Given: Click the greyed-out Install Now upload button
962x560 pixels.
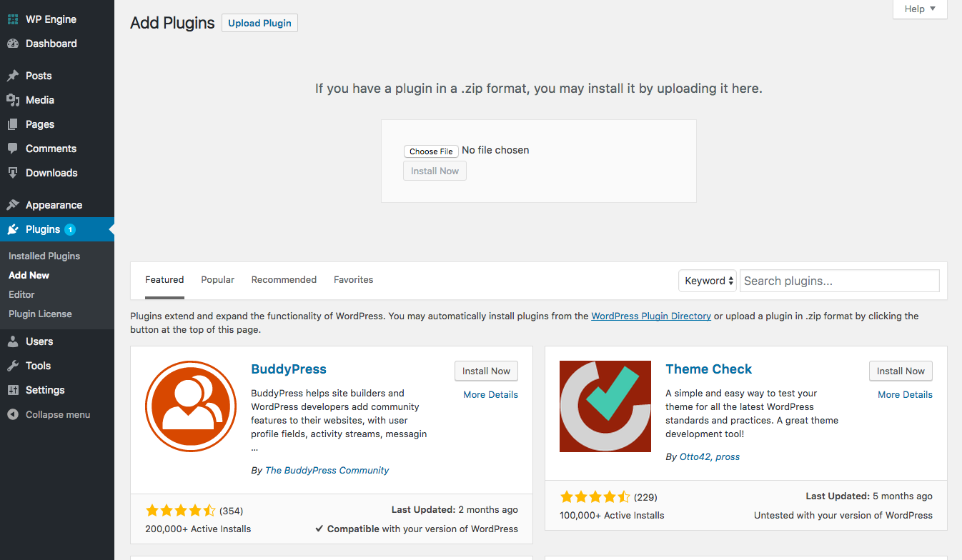Looking at the screenshot, I should point(435,171).
